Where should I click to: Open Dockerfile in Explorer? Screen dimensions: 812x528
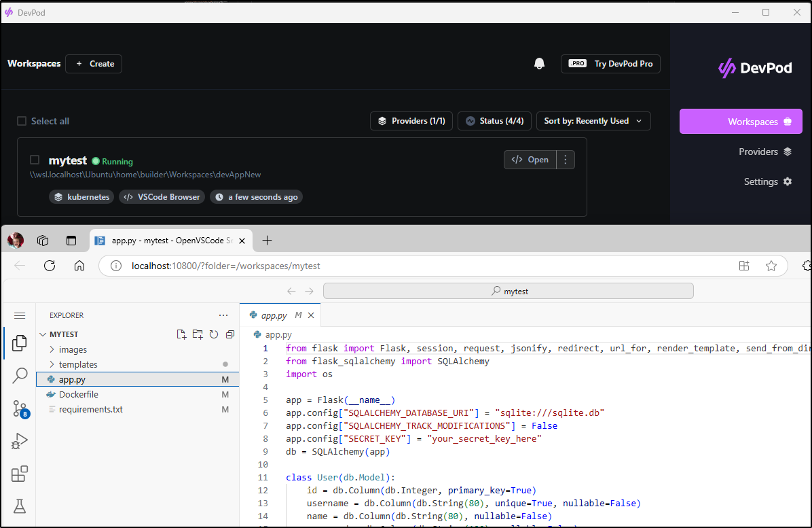tap(137, 394)
